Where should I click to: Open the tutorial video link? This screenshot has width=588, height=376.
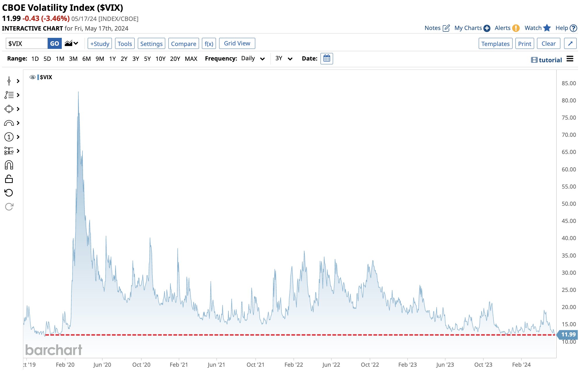click(546, 60)
